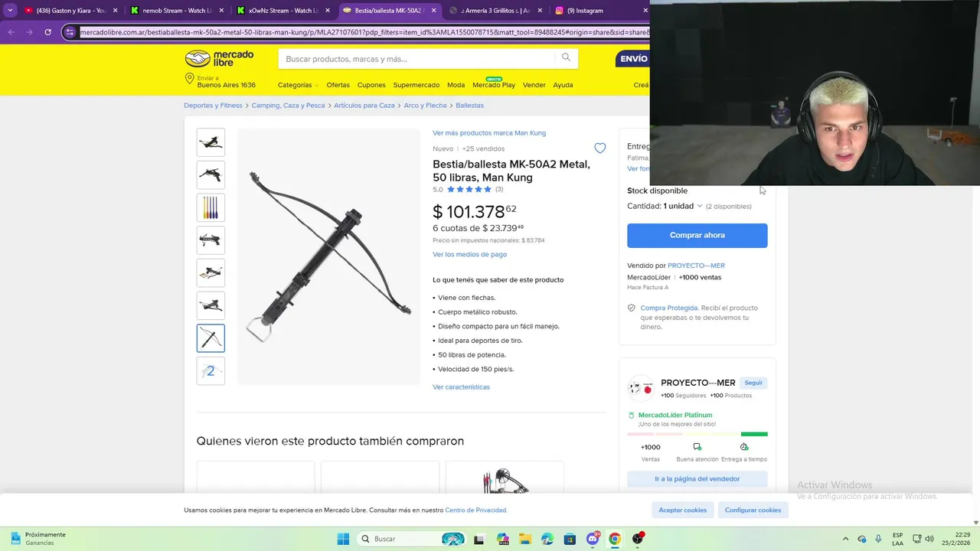This screenshot has height=551, width=980.
Task: Open File Explorer from the taskbar
Action: point(524,539)
